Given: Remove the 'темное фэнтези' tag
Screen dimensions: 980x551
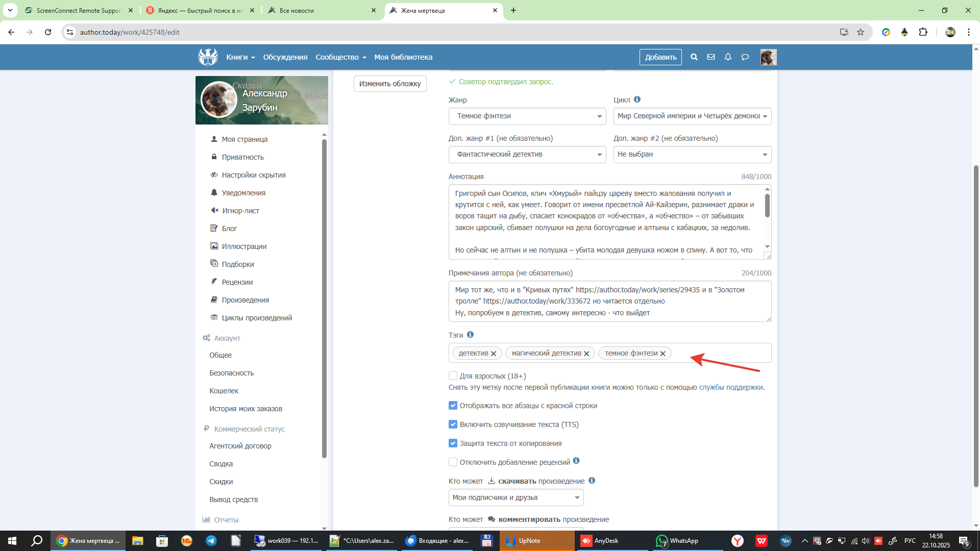Looking at the screenshot, I should tap(663, 354).
